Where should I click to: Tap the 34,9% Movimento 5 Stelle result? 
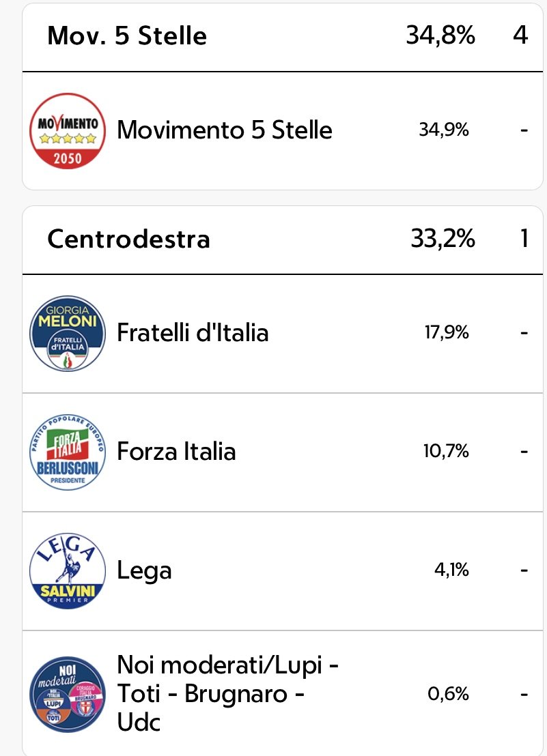click(444, 130)
